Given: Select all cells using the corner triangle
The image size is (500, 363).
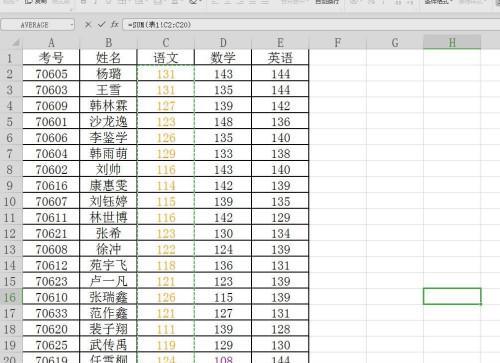Looking at the screenshot, I should pos(15,43).
